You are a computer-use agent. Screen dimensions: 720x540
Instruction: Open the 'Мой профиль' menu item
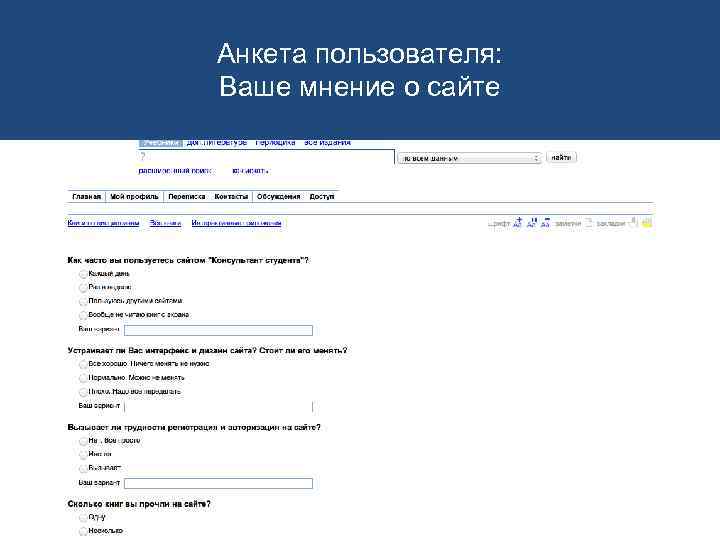134,197
